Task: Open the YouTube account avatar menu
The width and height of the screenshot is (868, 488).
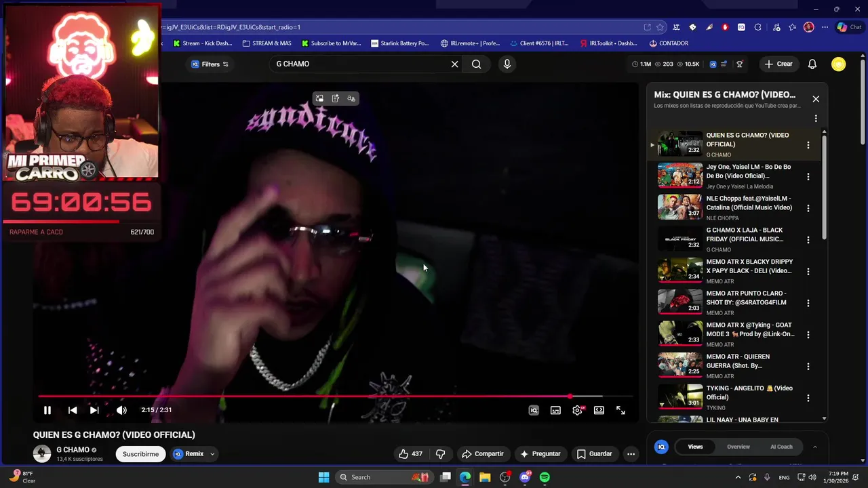Action: (839, 64)
